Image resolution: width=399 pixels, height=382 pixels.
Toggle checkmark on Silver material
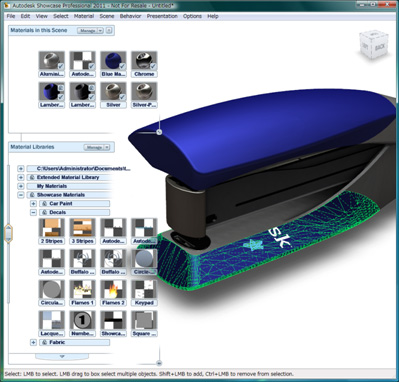tap(122, 97)
